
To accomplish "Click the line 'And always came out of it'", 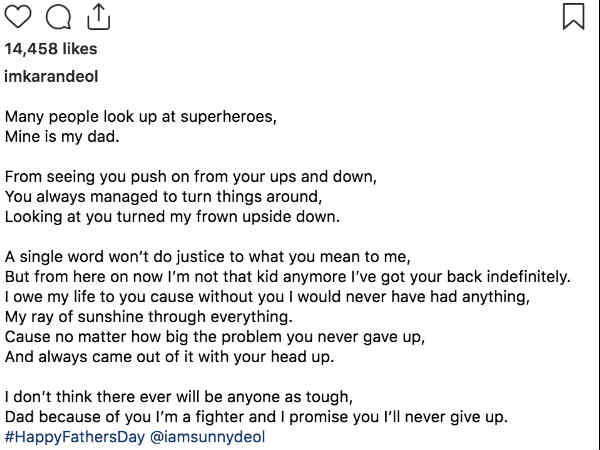I will 170,357.
